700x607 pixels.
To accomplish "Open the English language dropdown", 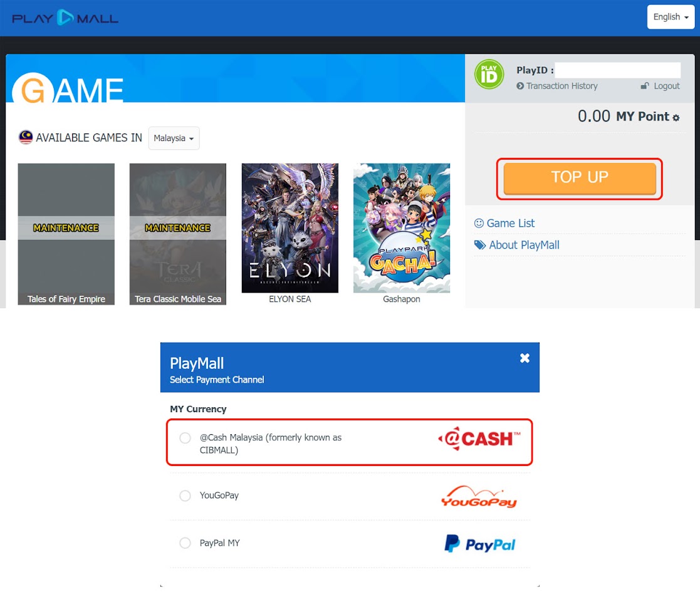I will (671, 17).
